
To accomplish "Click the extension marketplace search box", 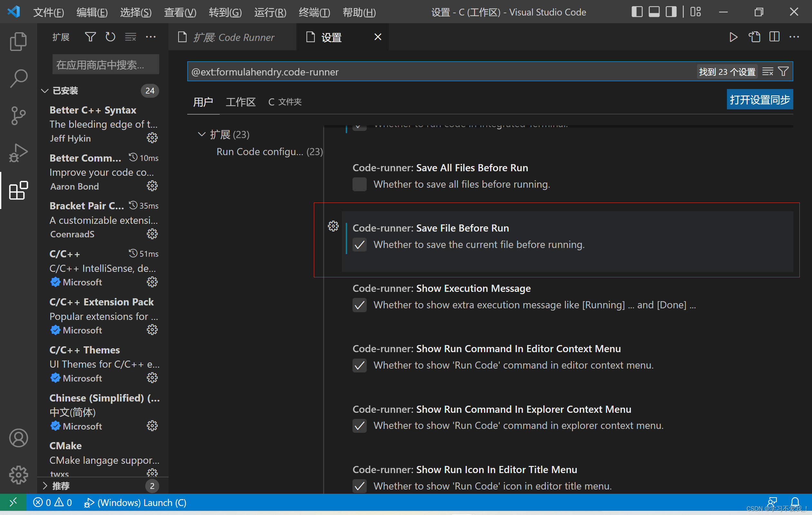I will (x=106, y=64).
